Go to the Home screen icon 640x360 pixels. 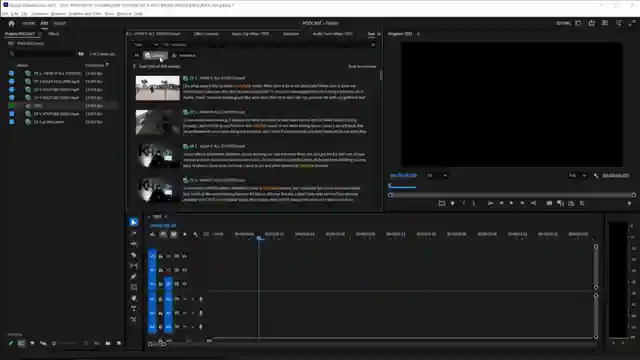click(11, 23)
